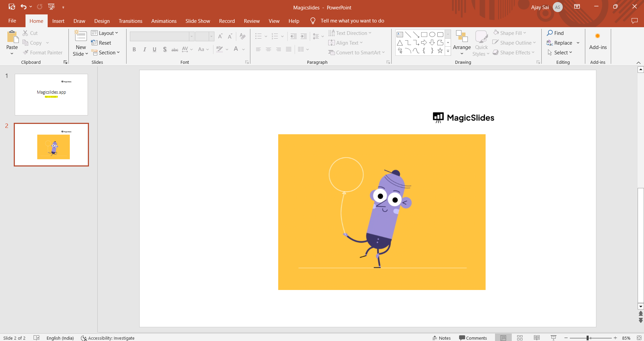Open the Section dropdown menu
Image resolution: width=644 pixels, height=341 pixels.
[106, 53]
